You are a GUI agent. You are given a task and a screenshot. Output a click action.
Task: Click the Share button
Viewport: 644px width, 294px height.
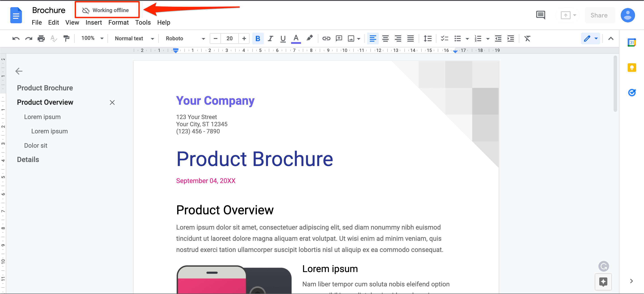coord(598,15)
